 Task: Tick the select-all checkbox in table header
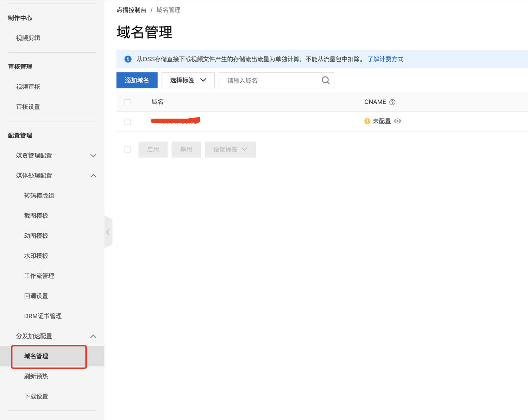tap(127, 102)
